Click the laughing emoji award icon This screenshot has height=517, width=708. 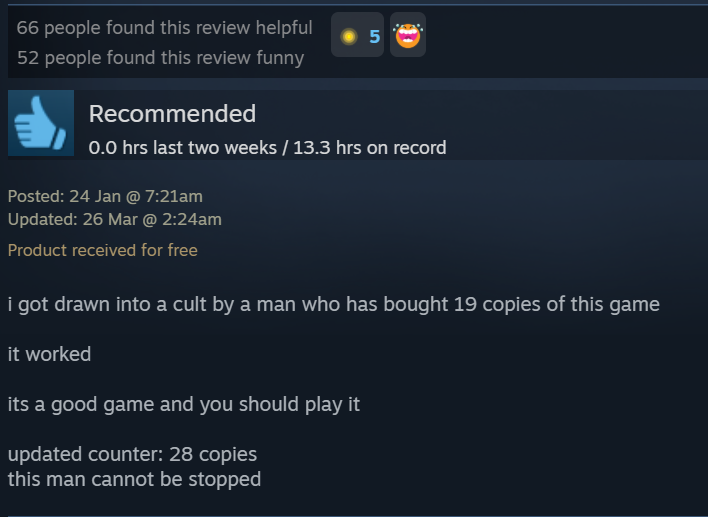408,36
